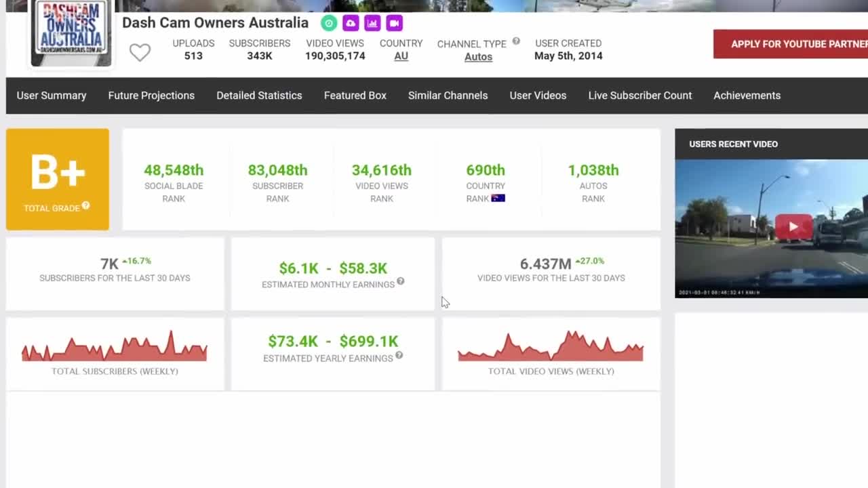Click the AU country link
868x488 pixels.
(401, 56)
